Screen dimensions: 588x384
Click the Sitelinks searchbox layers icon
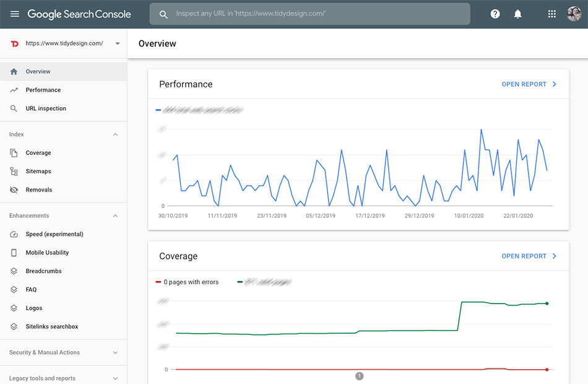click(x=14, y=326)
